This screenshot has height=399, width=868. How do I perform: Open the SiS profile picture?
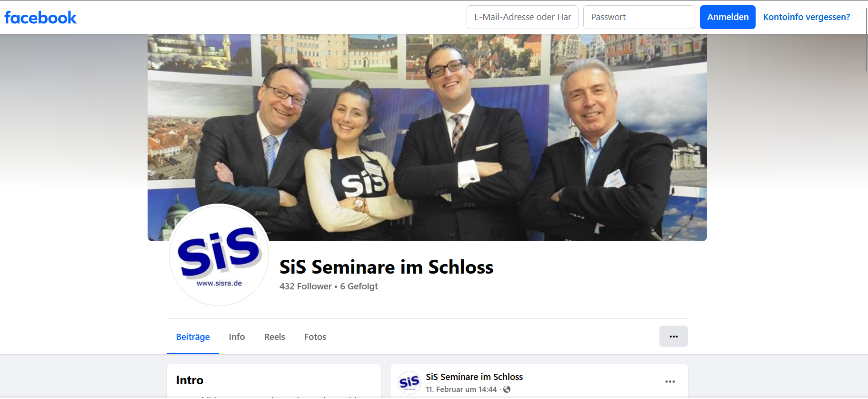click(219, 255)
